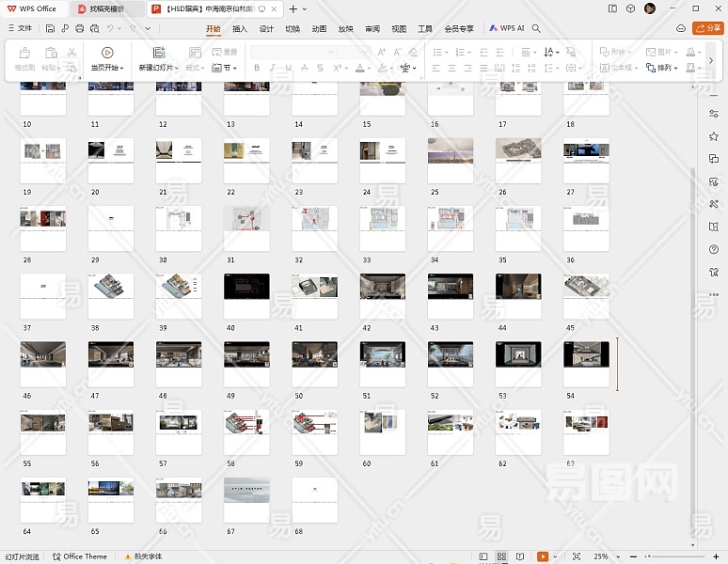This screenshot has height=564, width=728.
Task: Click the search icon next to WPS AI
Action: click(537, 29)
